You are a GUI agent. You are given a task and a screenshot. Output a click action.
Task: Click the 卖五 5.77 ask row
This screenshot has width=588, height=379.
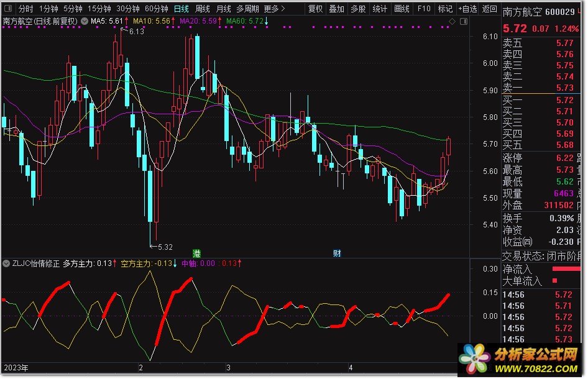[538, 43]
